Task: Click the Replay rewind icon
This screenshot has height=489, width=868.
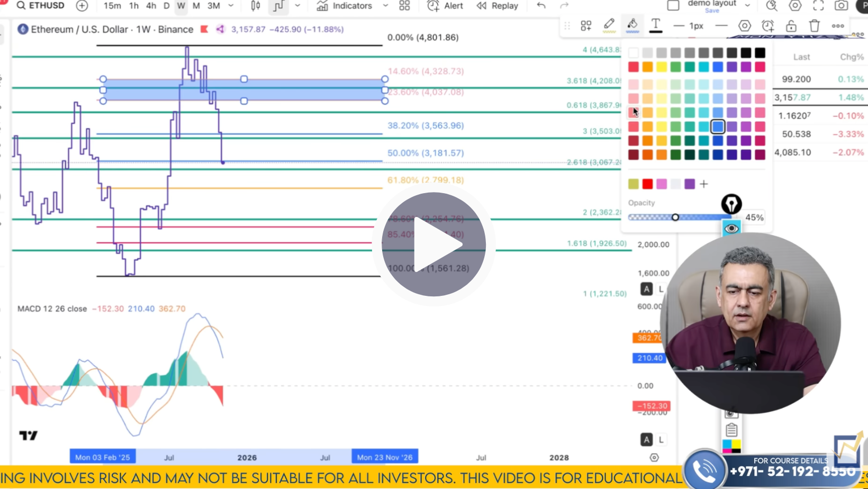Action: pos(481,6)
